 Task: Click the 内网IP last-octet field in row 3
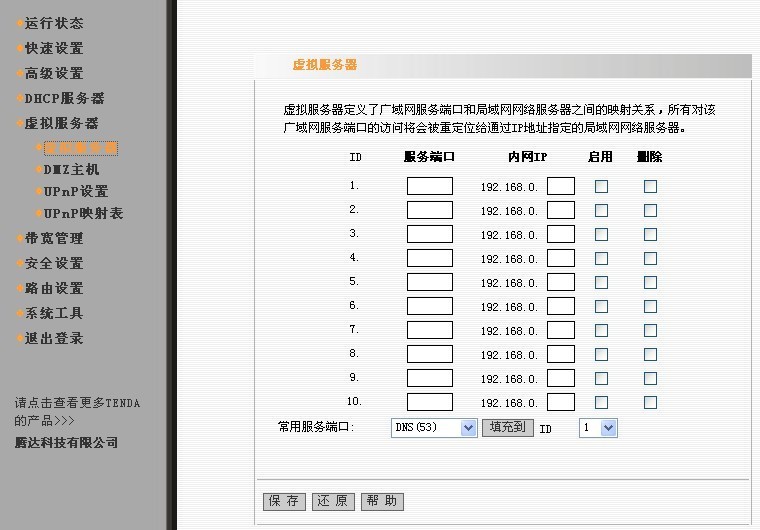pos(561,234)
